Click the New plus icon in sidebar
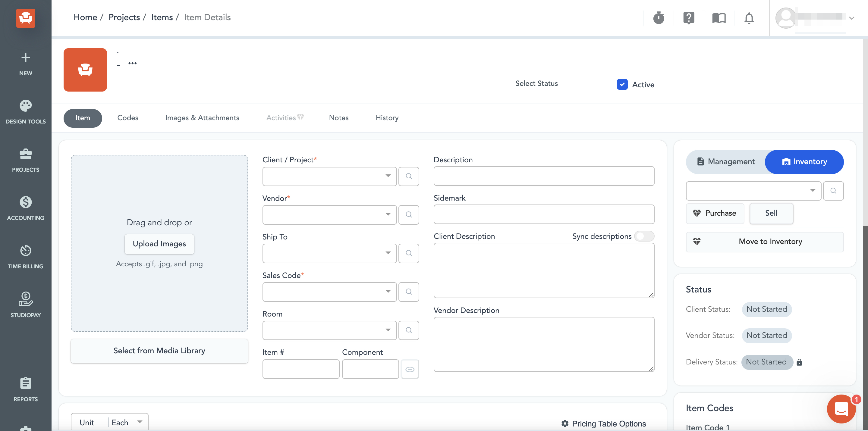The width and height of the screenshot is (868, 431). (26, 58)
